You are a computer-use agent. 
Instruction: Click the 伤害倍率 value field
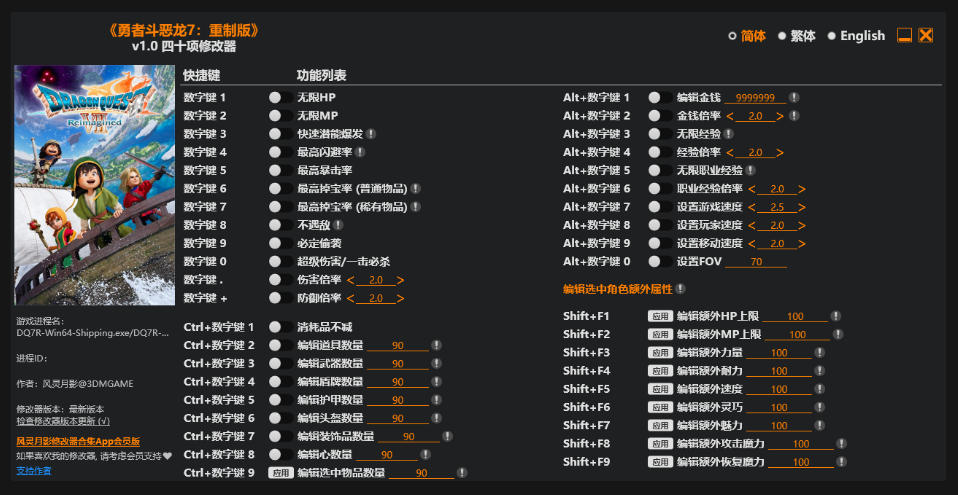coord(375,280)
